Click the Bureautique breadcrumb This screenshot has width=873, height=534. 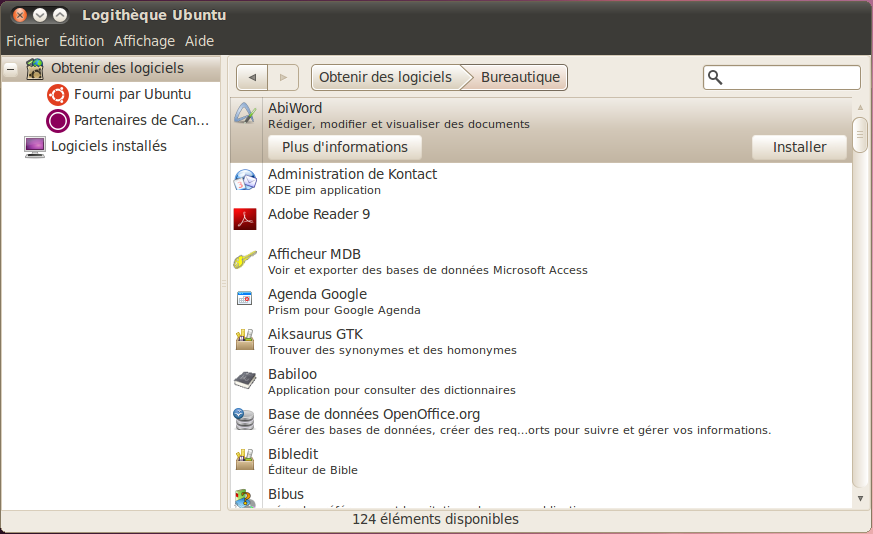pos(520,77)
